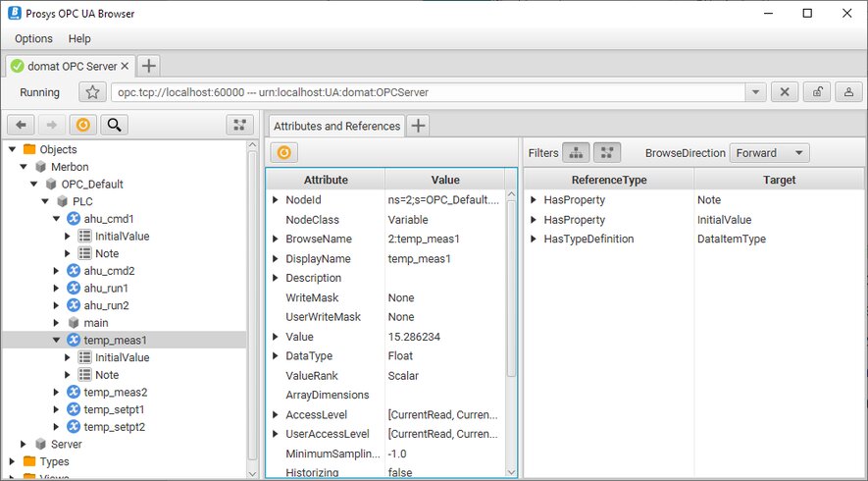Refresh attributes with the orange circular icon

click(283, 153)
